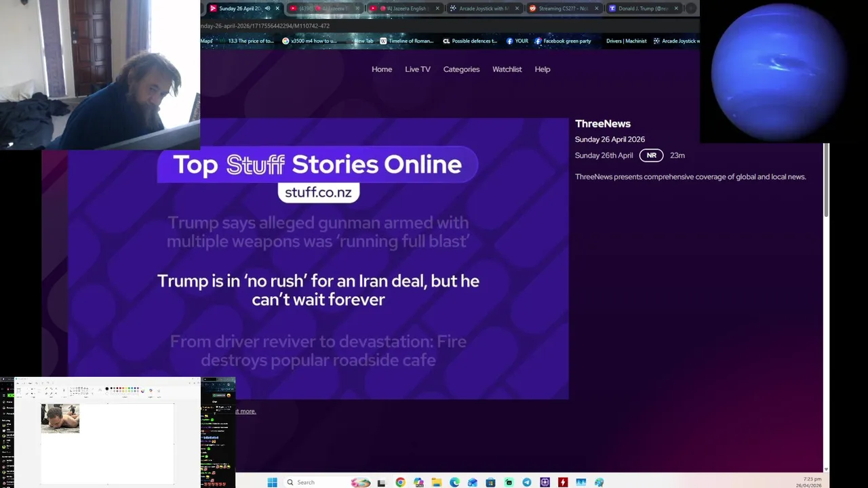The height and width of the screenshot is (488, 868).
Task: Close the Sunday 26 April browser tab
Action: 277,9
